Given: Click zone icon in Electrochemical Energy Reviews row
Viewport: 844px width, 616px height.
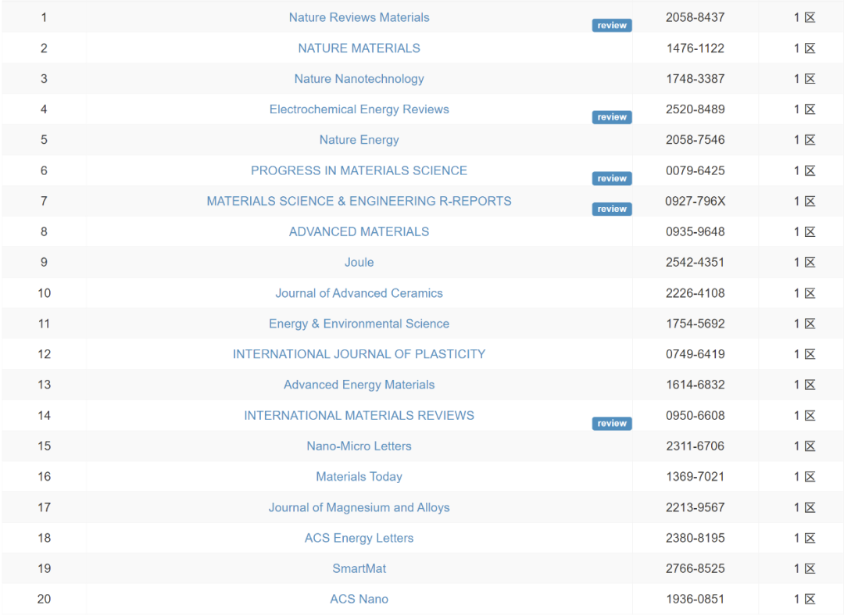Looking at the screenshot, I should coord(810,110).
